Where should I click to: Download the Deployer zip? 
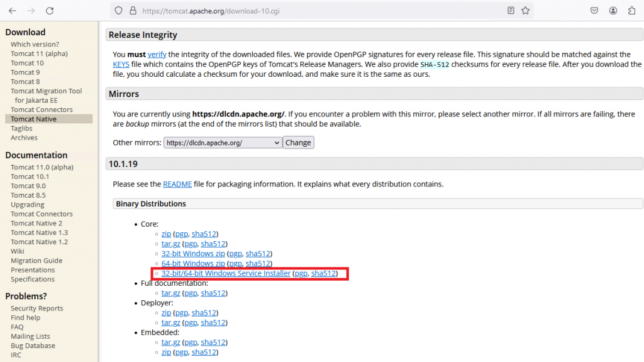click(166, 313)
